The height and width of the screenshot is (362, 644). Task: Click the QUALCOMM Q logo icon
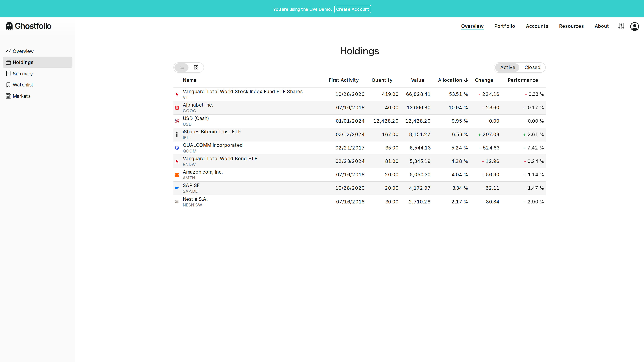pos(177,148)
